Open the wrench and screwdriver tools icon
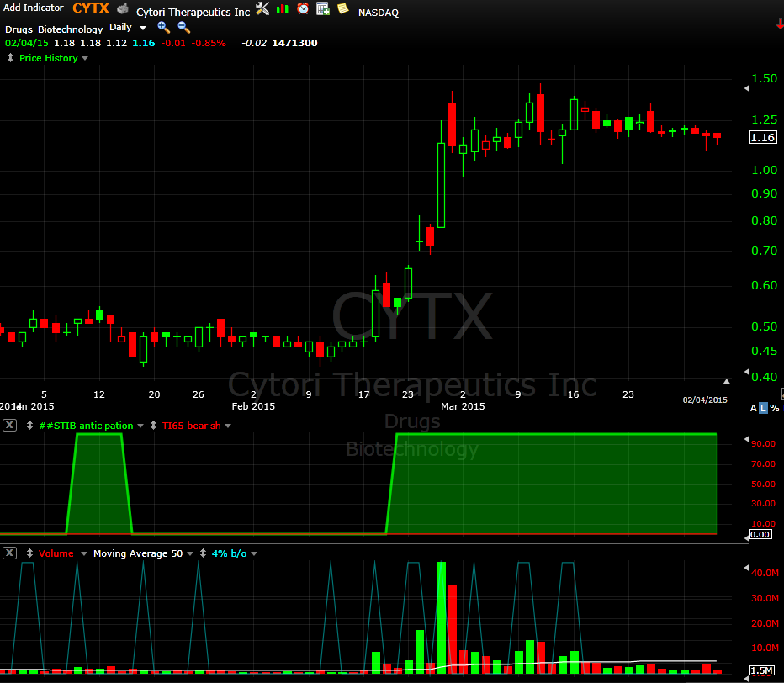This screenshot has height=683, width=784. tap(262, 8)
